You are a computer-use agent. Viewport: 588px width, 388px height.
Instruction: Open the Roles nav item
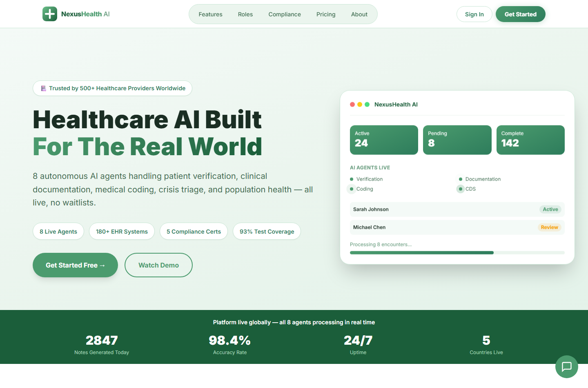coord(245,14)
